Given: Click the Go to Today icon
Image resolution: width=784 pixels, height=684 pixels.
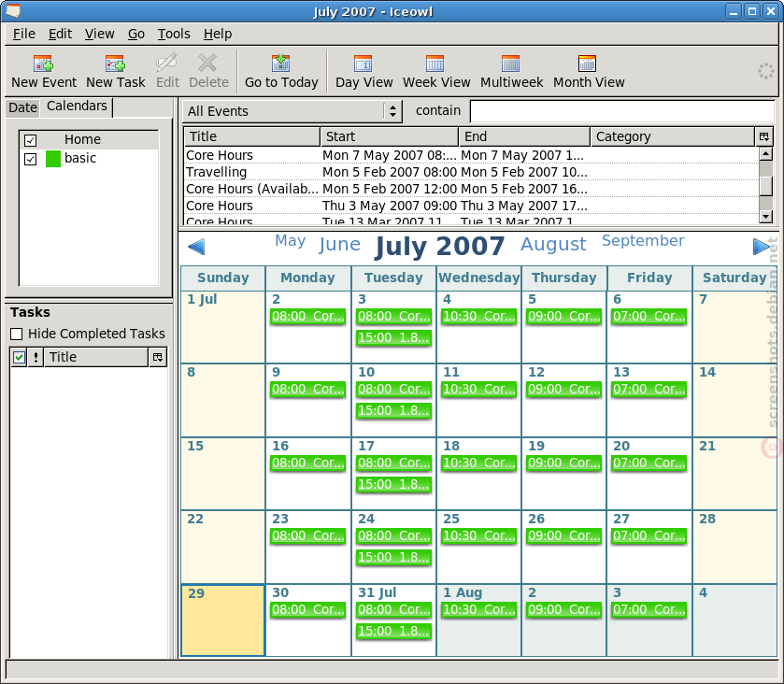Looking at the screenshot, I should (x=281, y=64).
